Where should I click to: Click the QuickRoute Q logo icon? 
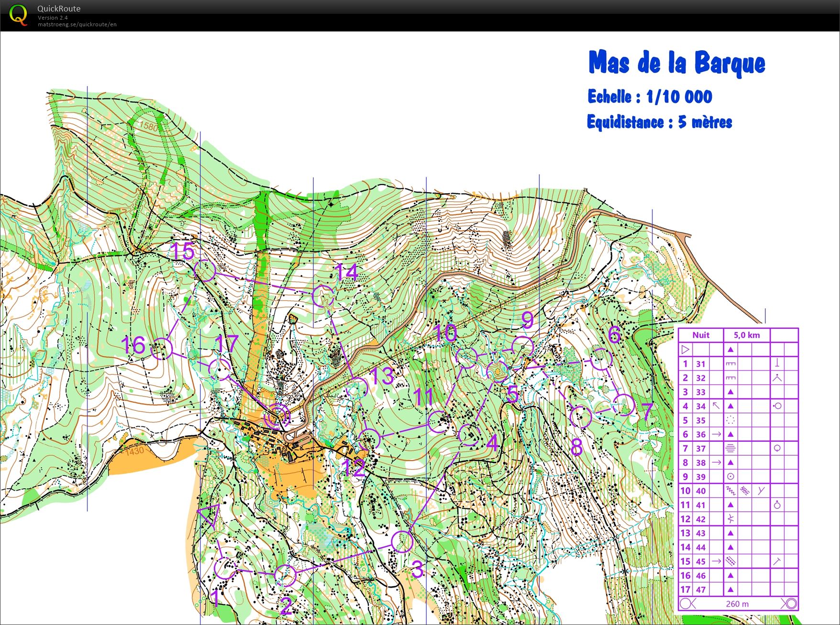[19, 15]
